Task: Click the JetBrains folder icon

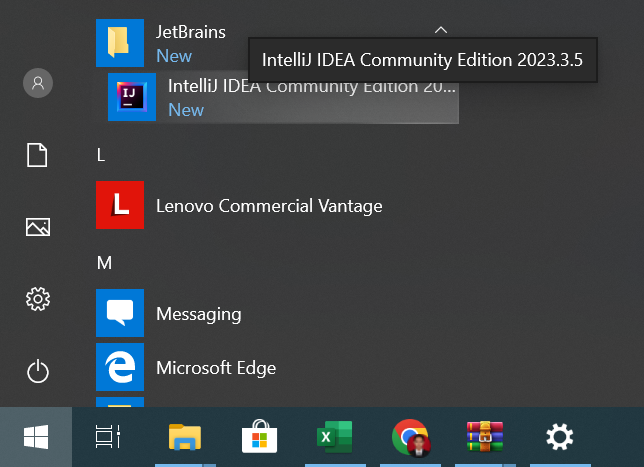Action: click(120, 43)
